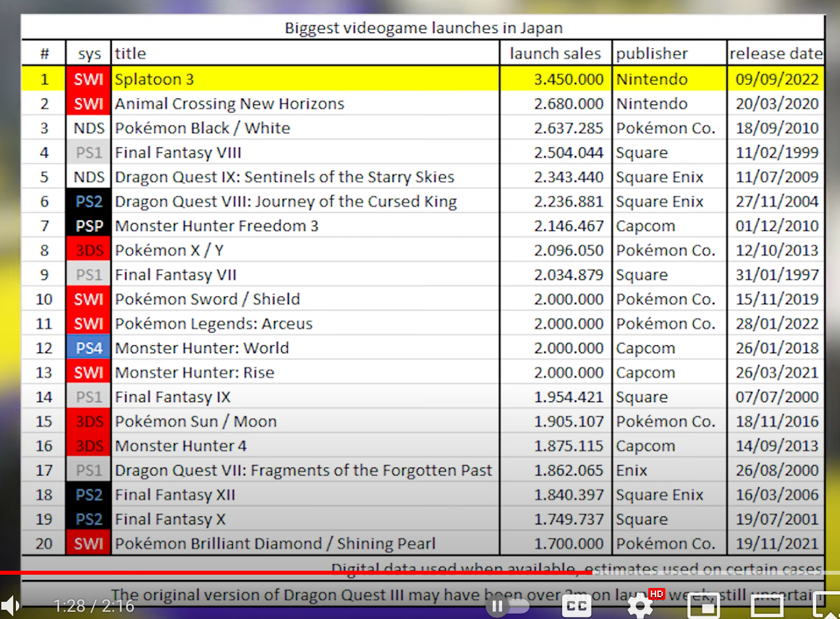
Task: Click 'Monster Hunter: Rise' title
Action: [x=194, y=373]
